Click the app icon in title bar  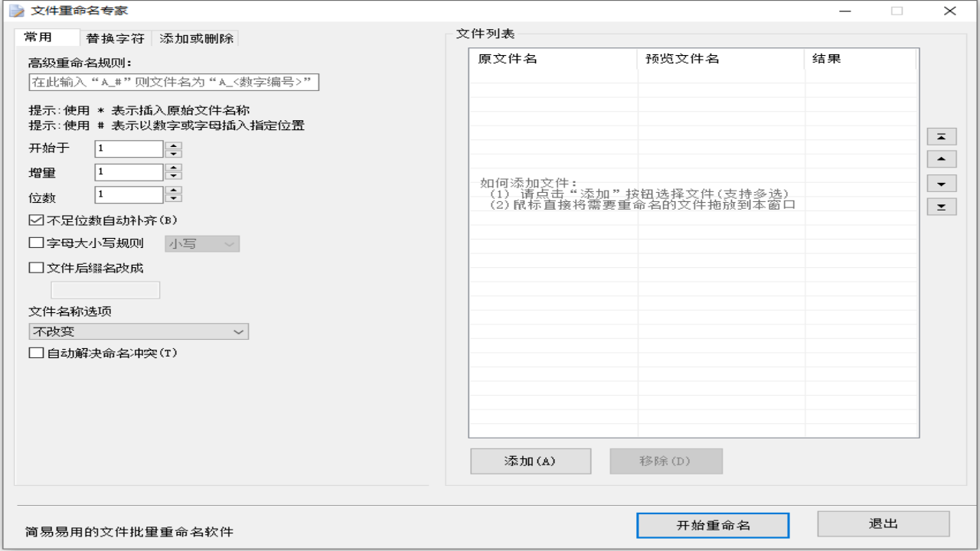click(x=16, y=11)
